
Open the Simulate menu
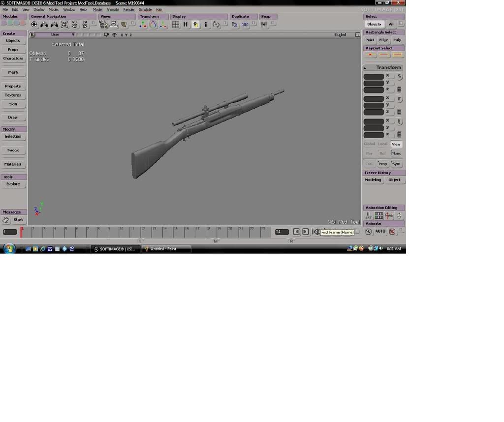[x=145, y=10]
